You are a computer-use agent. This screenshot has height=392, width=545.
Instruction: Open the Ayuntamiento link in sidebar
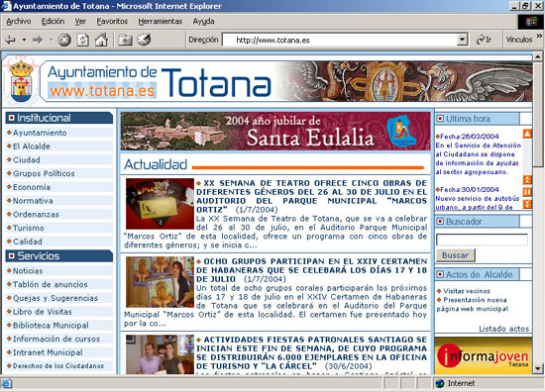tap(40, 133)
